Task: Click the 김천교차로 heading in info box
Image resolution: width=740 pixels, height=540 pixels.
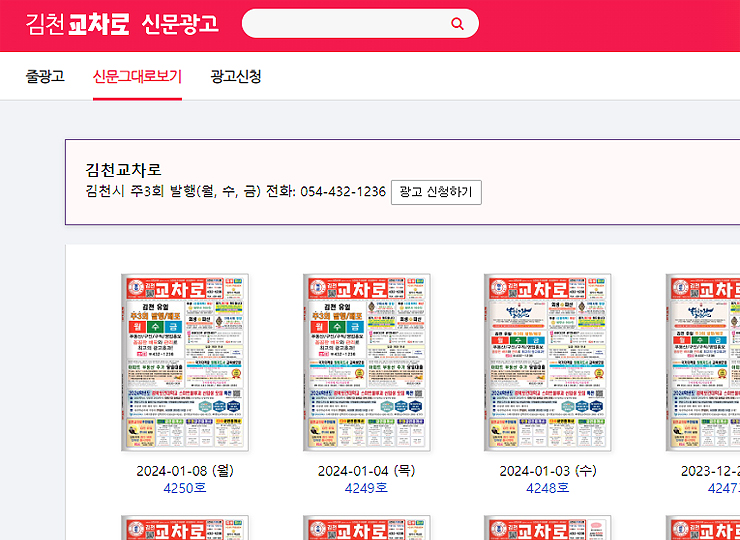Action: [124, 169]
